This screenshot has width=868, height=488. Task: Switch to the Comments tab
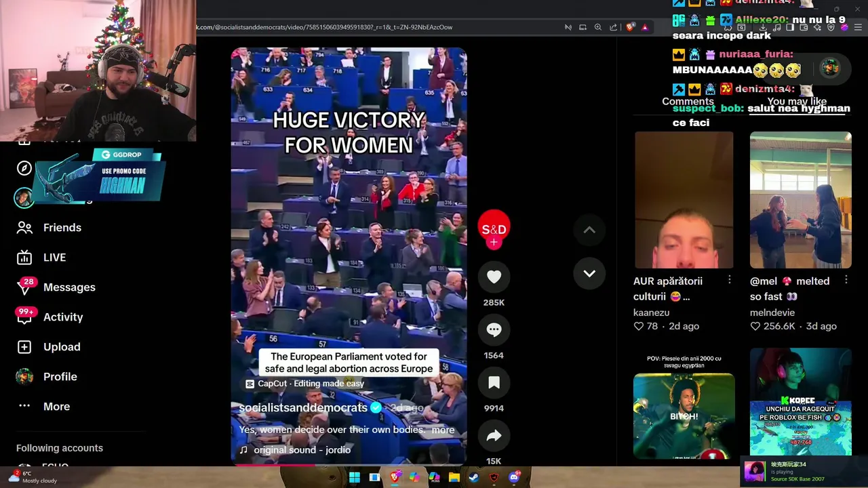pyautogui.click(x=688, y=102)
